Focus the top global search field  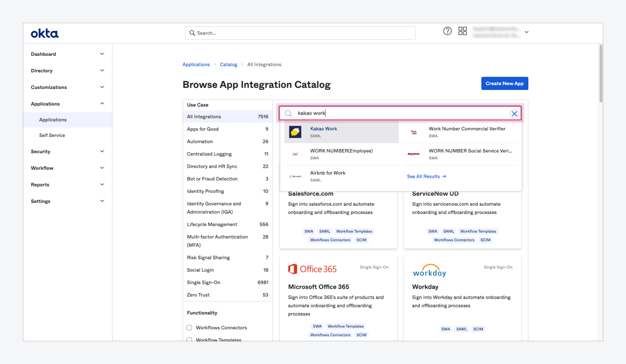[x=300, y=33]
